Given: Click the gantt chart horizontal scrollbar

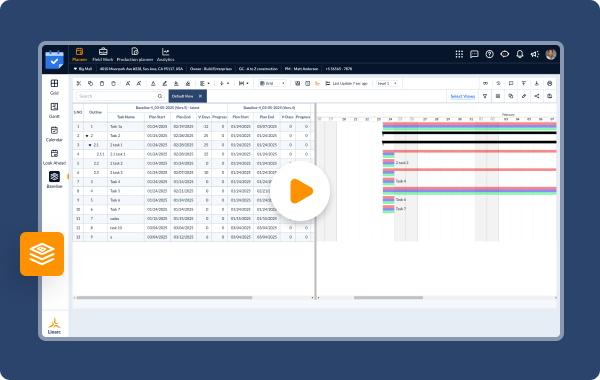Looking at the screenshot, I should (x=388, y=297).
